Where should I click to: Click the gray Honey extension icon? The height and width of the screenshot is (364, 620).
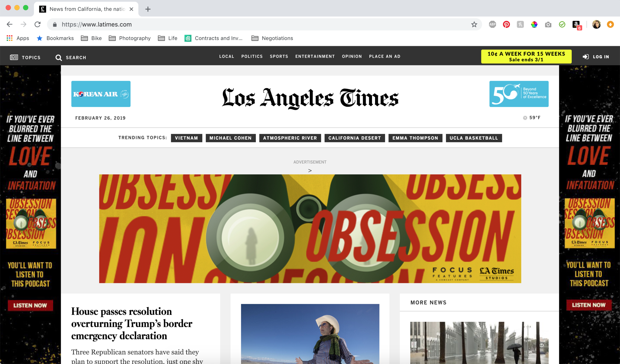click(520, 24)
